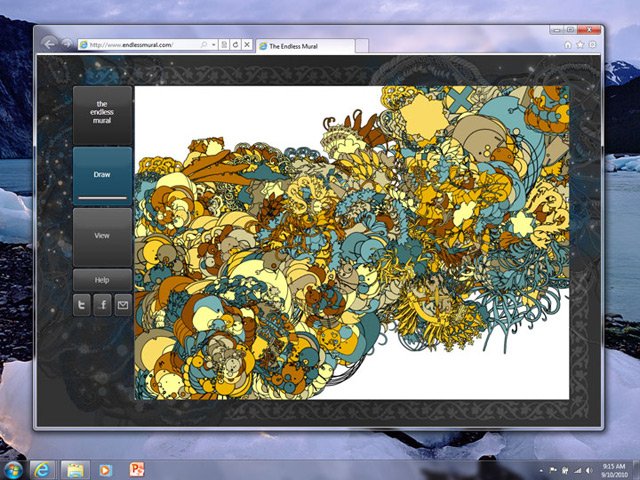
Task: Toggle the compatibility view icon
Action: click(224, 45)
